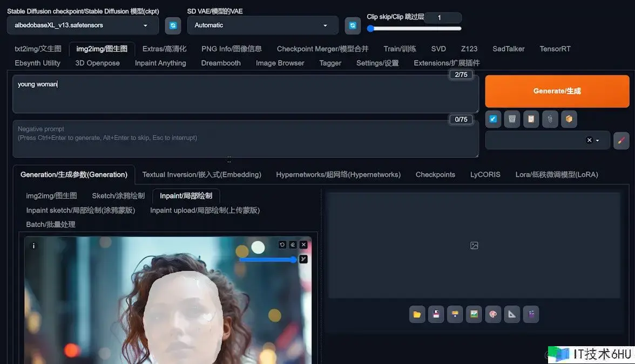Toggle the brush tool on inpaint canvas

tap(303, 259)
